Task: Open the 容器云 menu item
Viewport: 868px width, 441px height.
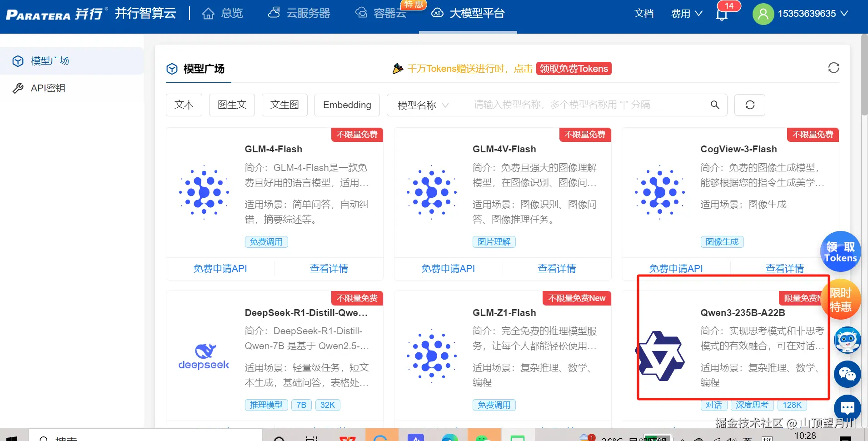Action: [x=381, y=13]
